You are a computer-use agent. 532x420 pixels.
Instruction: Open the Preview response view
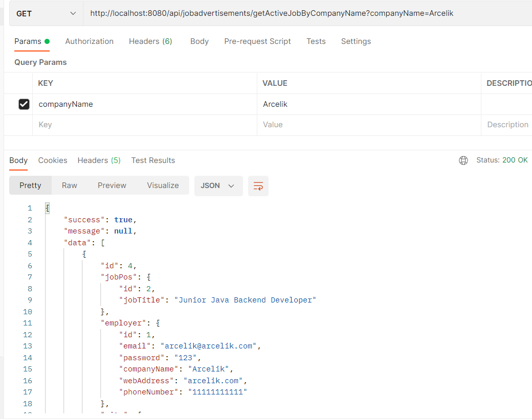coord(112,185)
